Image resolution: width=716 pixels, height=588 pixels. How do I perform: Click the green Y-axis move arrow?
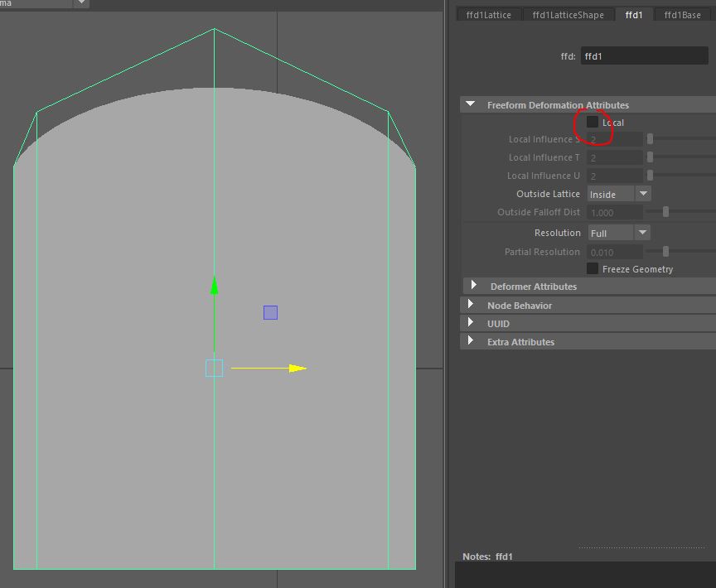[215, 287]
